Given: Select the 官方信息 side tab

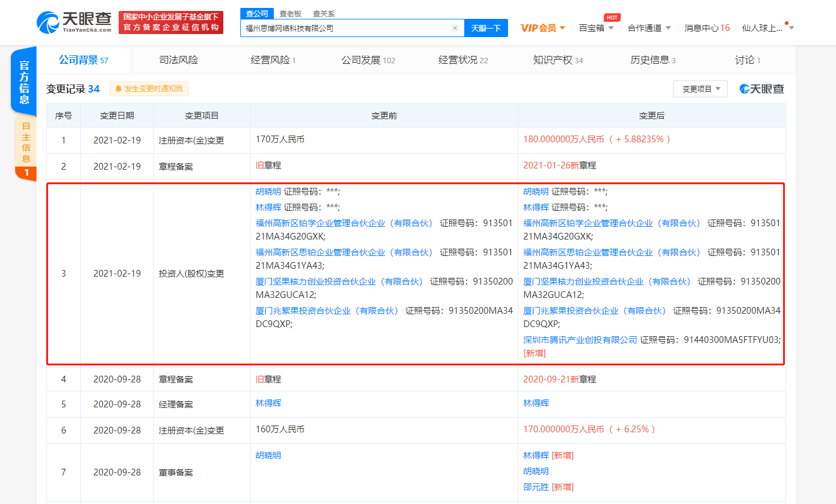Looking at the screenshot, I should [24, 82].
